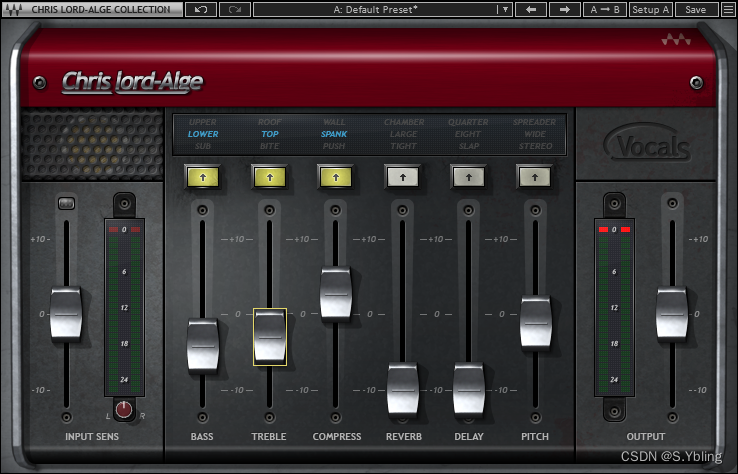This screenshot has width=738, height=474.
Task: Select WIDE pitch mode in display
Action: point(535,134)
